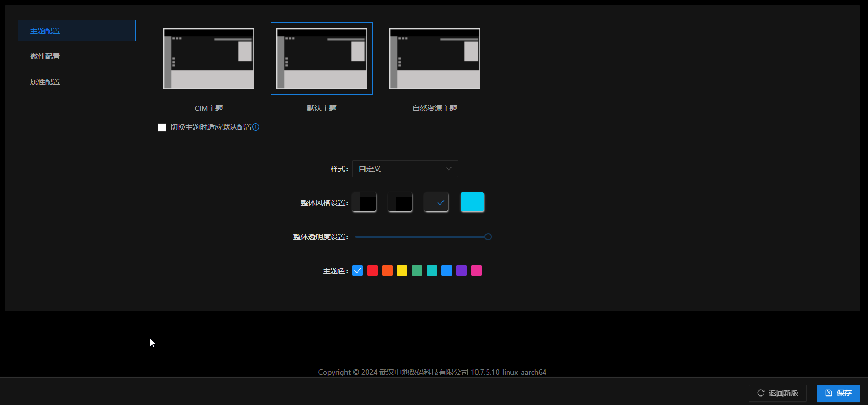
Task: Click the CIM主题 label text
Action: [209, 108]
